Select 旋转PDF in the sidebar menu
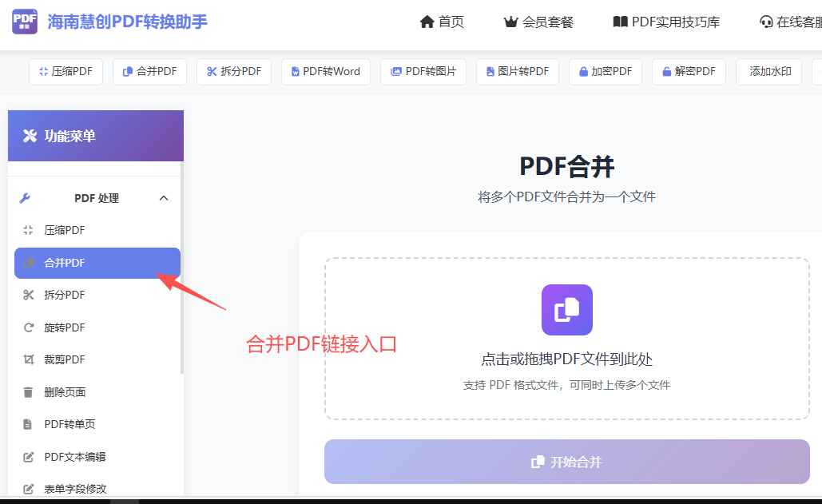 pyautogui.click(x=97, y=327)
